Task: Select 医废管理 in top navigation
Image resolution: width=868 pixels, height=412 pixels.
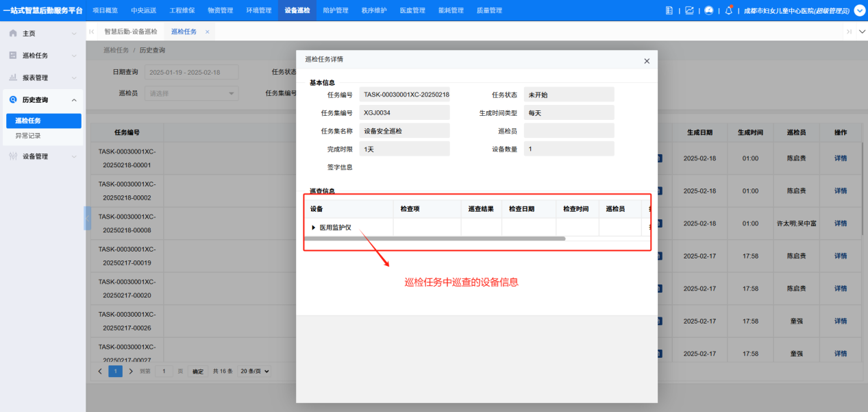Action: [412, 10]
